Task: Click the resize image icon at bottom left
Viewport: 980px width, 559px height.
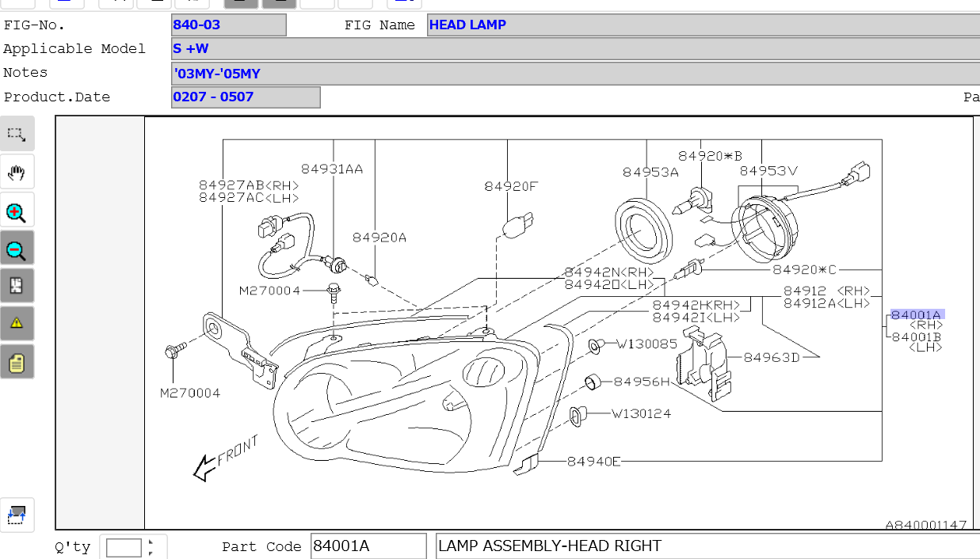Action: click(17, 515)
